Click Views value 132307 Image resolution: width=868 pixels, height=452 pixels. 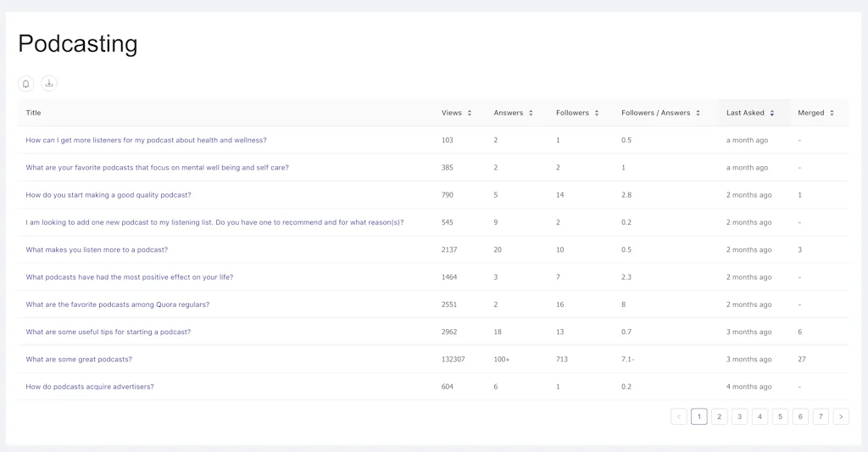click(x=453, y=360)
